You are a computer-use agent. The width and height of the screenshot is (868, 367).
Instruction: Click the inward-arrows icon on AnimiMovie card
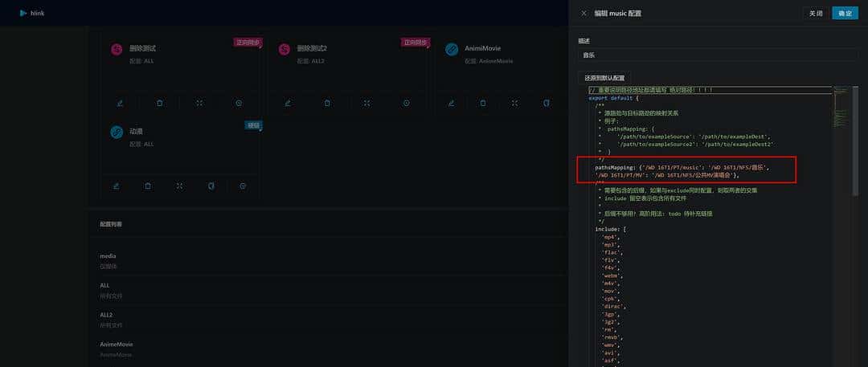[x=515, y=103]
